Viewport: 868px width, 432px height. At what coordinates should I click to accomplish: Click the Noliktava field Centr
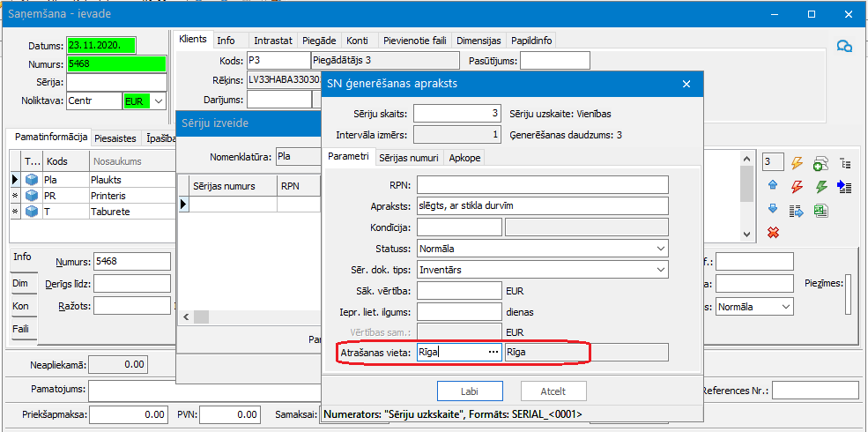click(x=93, y=101)
